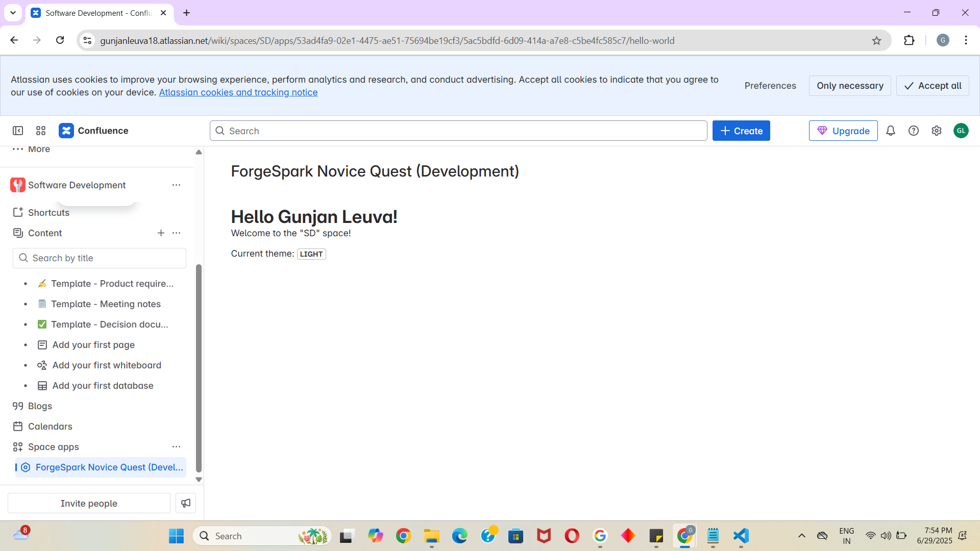
Task: Open the Confluence app switcher grid icon
Action: [40, 131]
